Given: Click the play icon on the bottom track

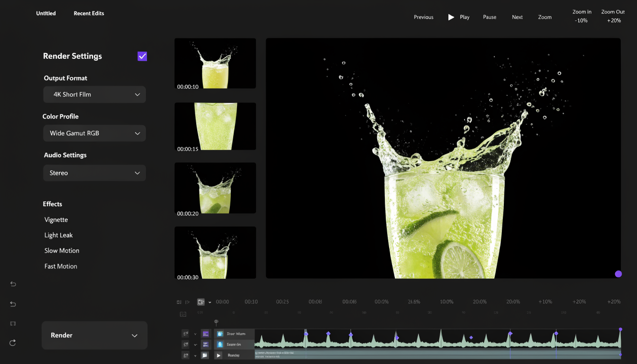Looking at the screenshot, I should 218,355.
